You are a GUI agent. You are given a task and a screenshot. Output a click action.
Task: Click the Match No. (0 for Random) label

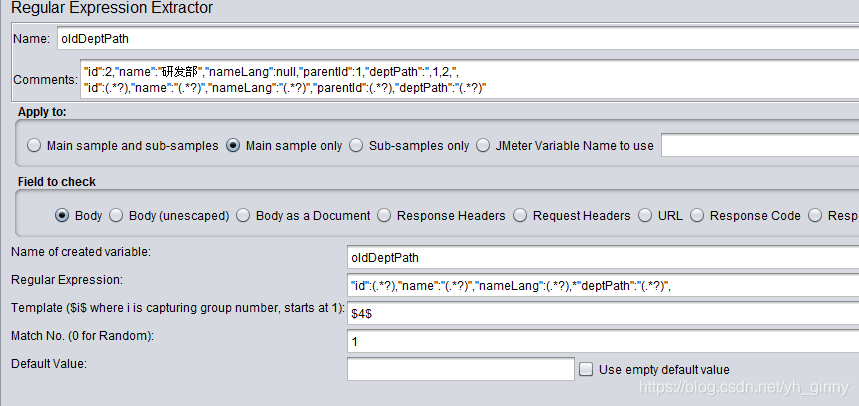[x=82, y=336]
